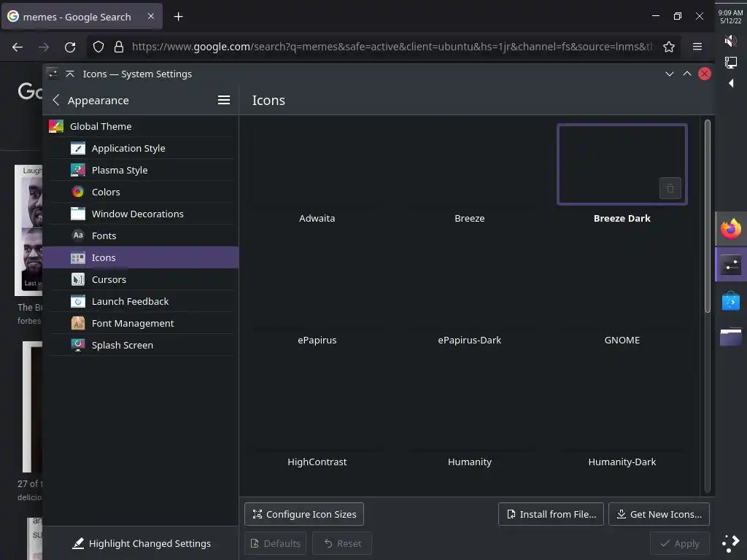Click the Reset button
747x560 pixels.
click(342, 543)
